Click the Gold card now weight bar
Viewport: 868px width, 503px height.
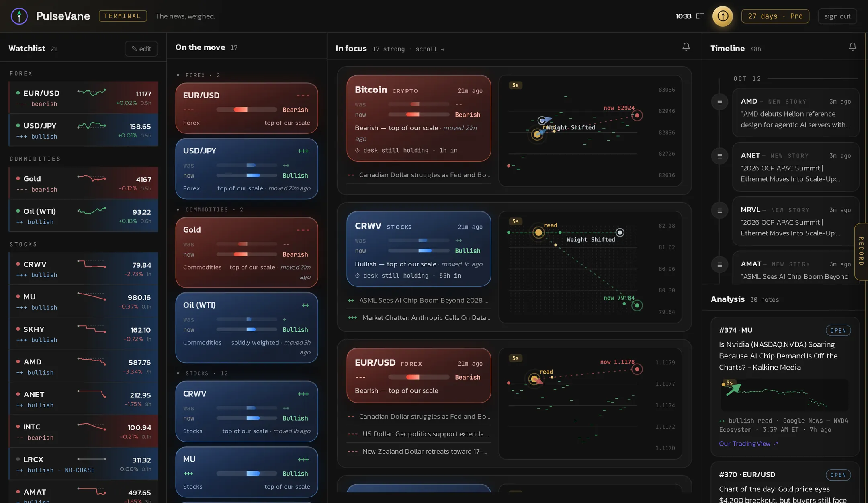(246, 254)
